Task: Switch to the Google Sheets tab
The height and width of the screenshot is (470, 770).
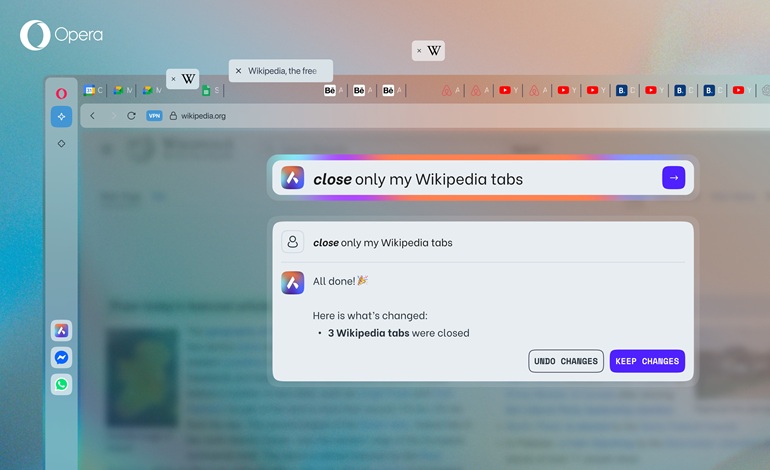Action: [x=211, y=90]
